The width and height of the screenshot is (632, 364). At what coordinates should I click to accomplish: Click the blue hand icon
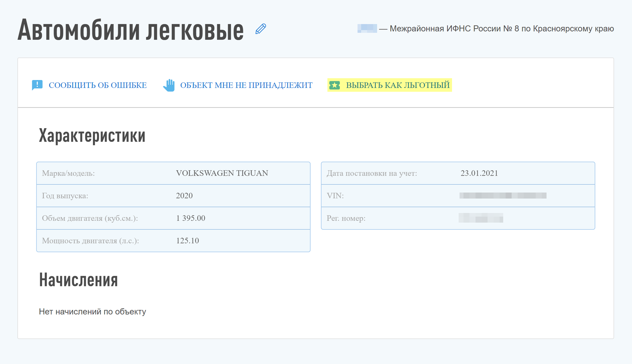click(169, 85)
